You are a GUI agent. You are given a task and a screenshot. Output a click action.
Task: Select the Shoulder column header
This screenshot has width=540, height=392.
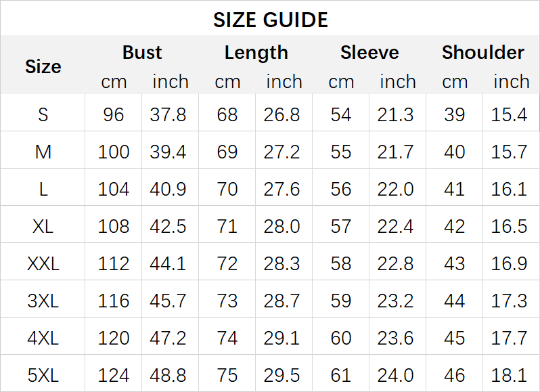click(482, 53)
